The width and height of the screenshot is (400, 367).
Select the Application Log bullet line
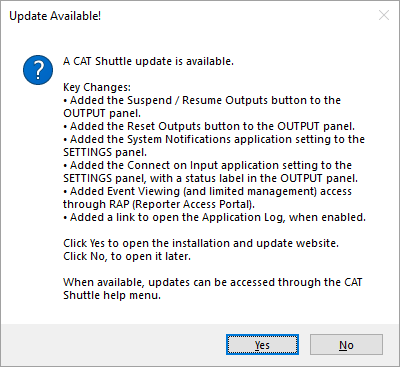click(214, 217)
